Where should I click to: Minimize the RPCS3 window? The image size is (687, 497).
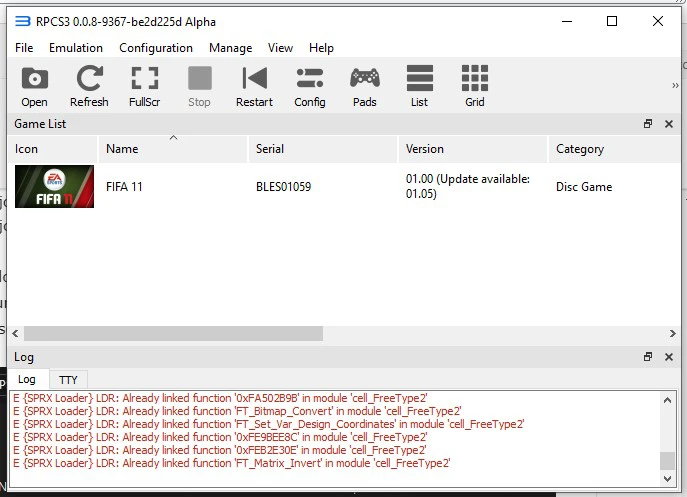coord(567,21)
